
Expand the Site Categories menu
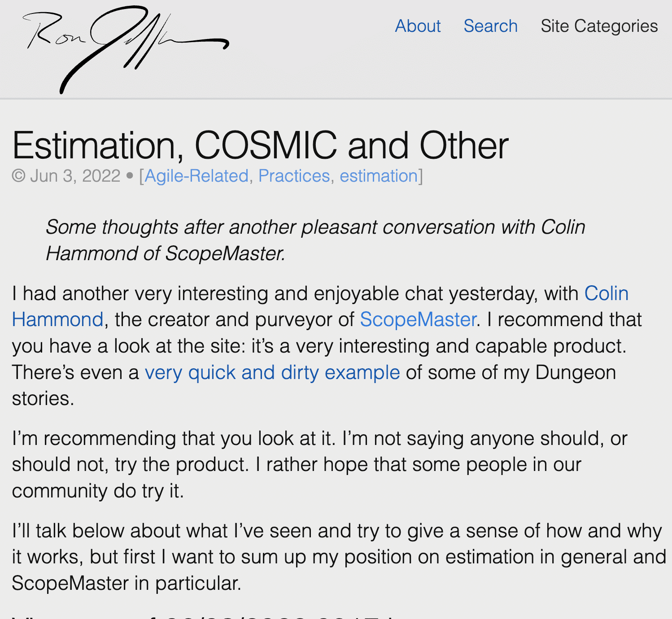coord(599,26)
